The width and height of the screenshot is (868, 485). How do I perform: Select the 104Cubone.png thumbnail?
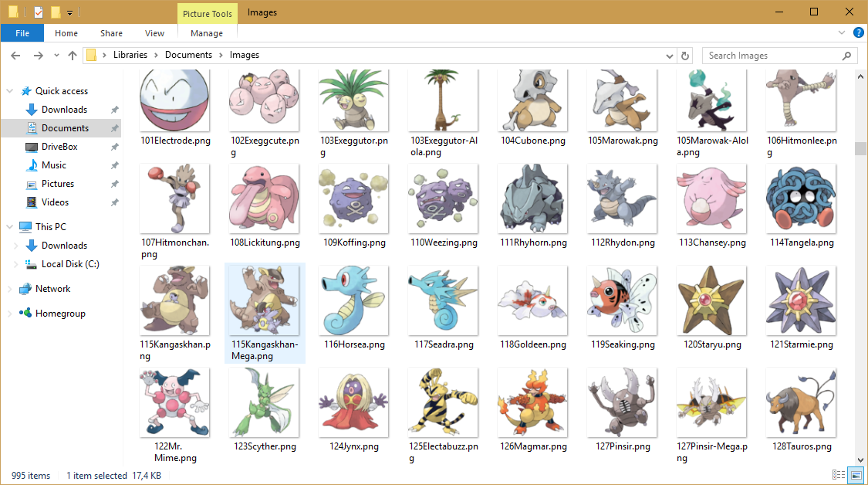pyautogui.click(x=532, y=100)
